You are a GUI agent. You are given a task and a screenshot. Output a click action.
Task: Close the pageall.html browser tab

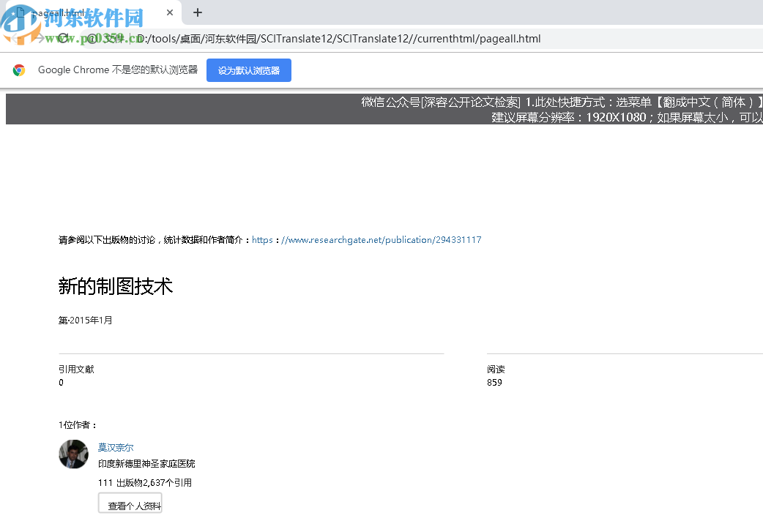click(x=170, y=12)
